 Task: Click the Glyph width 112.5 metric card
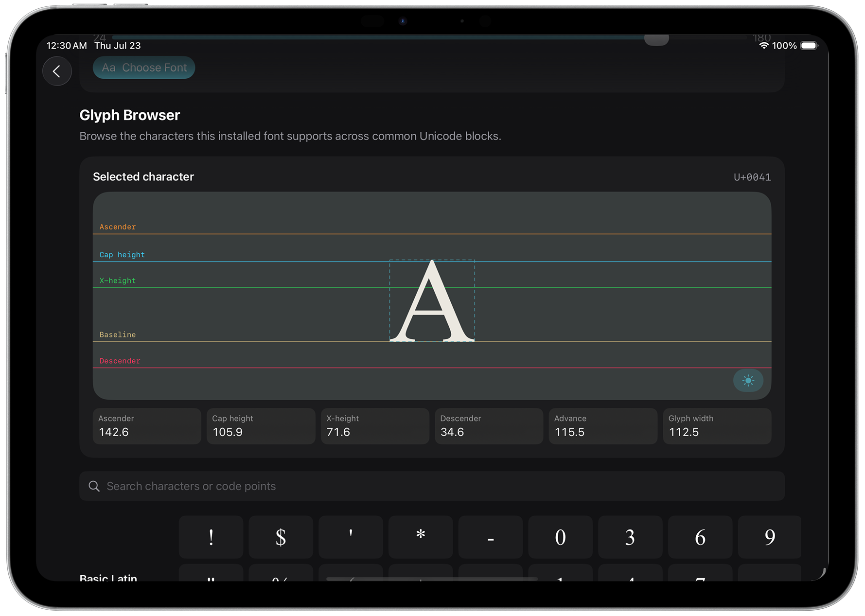717,426
